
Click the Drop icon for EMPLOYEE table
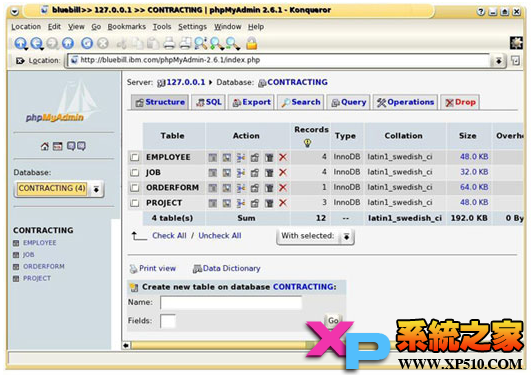coord(283,157)
